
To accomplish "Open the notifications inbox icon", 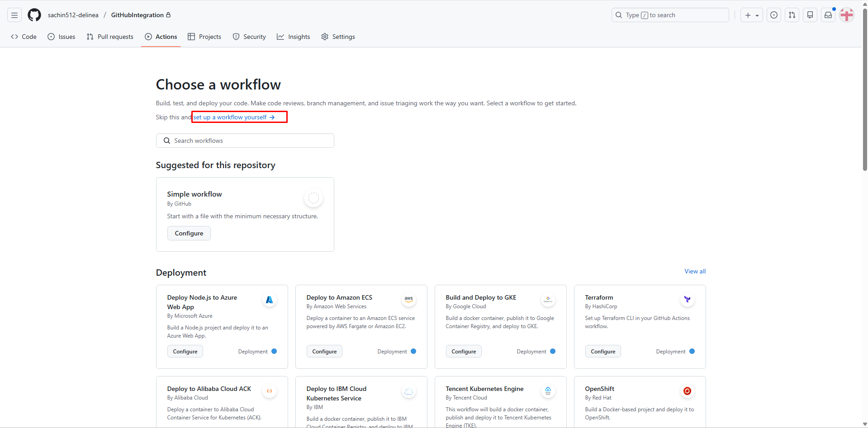I will pyautogui.click(x=828, y=15).
